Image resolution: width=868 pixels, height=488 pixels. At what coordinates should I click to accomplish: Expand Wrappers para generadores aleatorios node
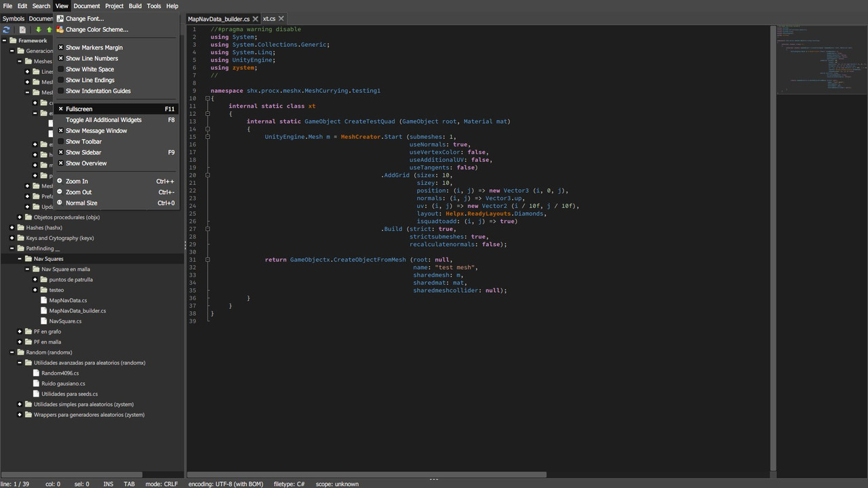pos(20,415)
